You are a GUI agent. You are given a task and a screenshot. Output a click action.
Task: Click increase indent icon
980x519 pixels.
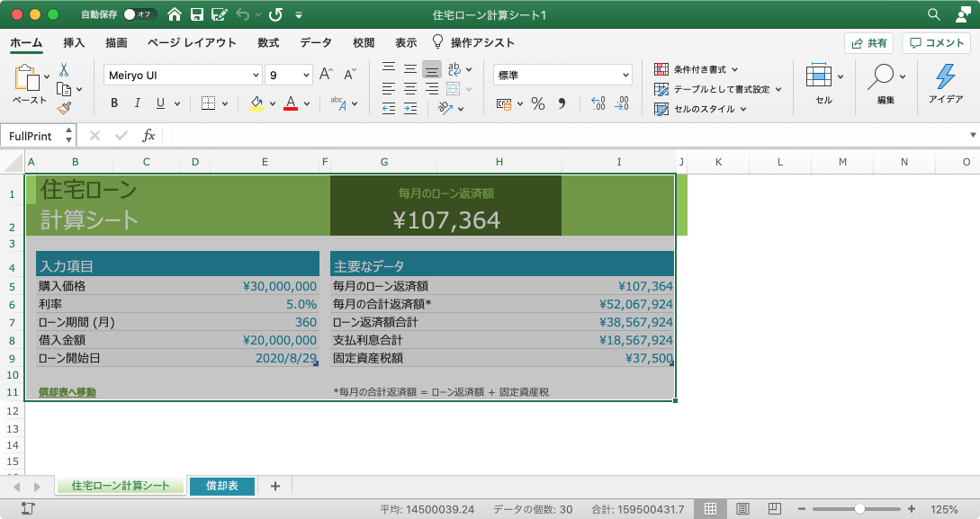[410, 109]
